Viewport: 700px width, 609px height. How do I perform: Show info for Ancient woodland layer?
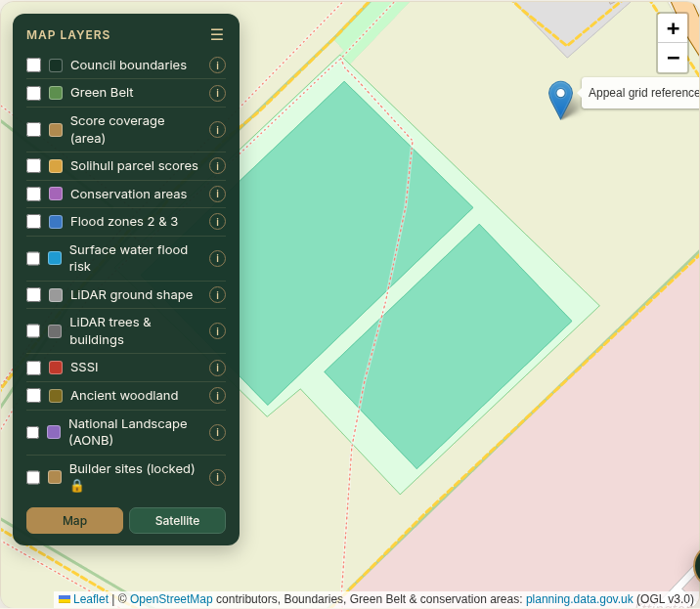click(217, 396)
